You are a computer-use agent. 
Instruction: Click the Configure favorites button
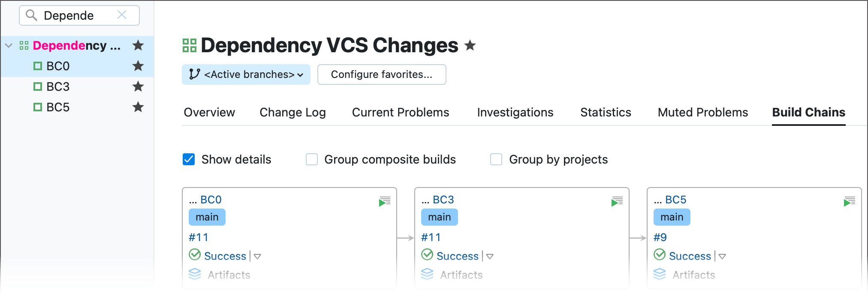[381, 74]
